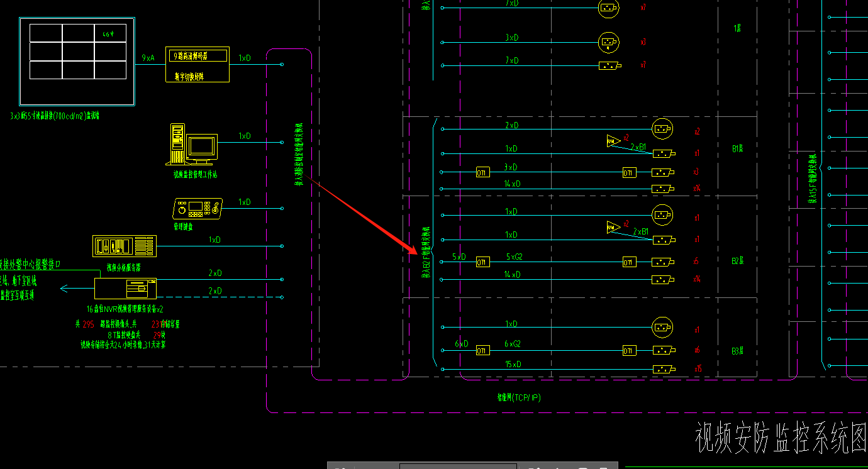The height and width of the screenshot is (469, 868).
Task: Select the 3x3 video wall monitor symbol
Action: click(77, 61)
